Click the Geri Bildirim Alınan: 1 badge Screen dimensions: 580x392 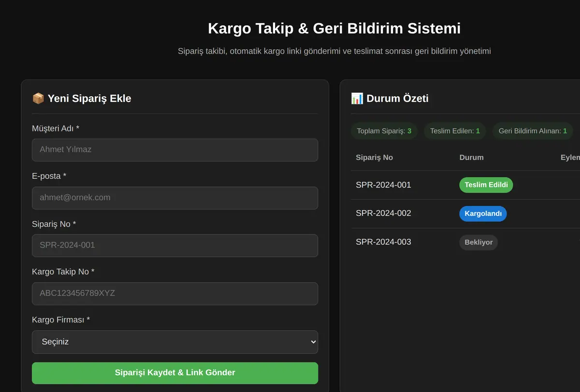(533, 131)
